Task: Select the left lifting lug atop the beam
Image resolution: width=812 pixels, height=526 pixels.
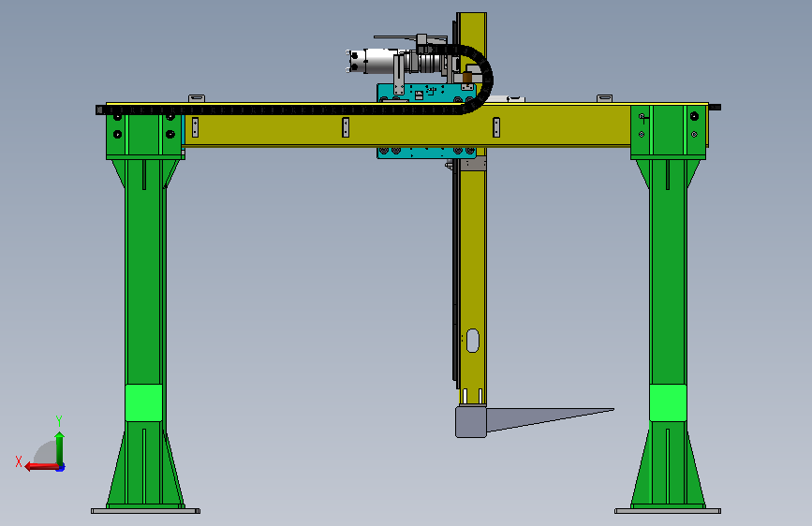Action: point(197,98)
